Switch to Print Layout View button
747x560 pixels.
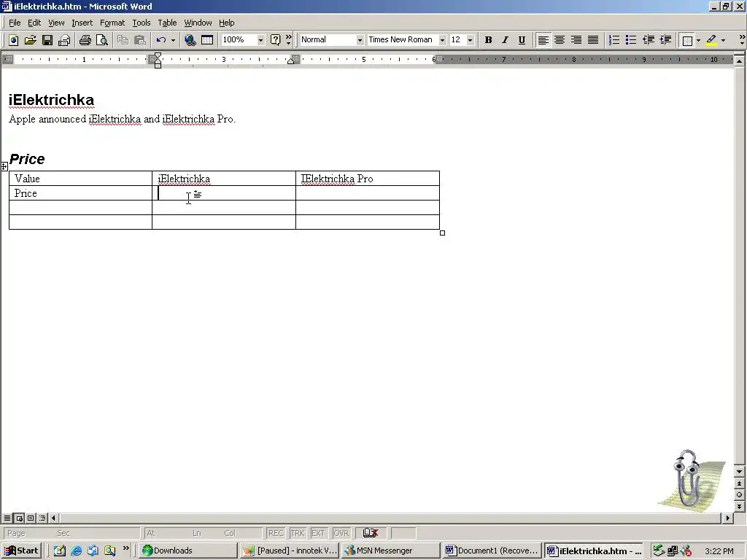(x=31, y=518)
